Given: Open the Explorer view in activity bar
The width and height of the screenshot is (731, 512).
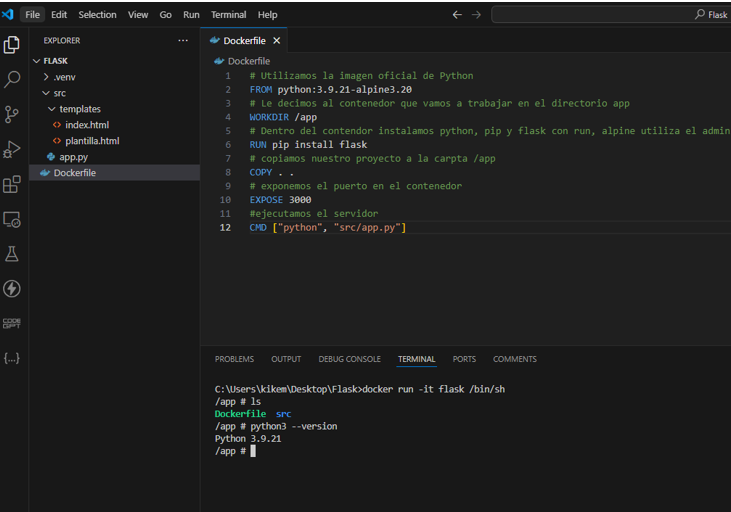Looking at the screenshot, I should 12,45.
